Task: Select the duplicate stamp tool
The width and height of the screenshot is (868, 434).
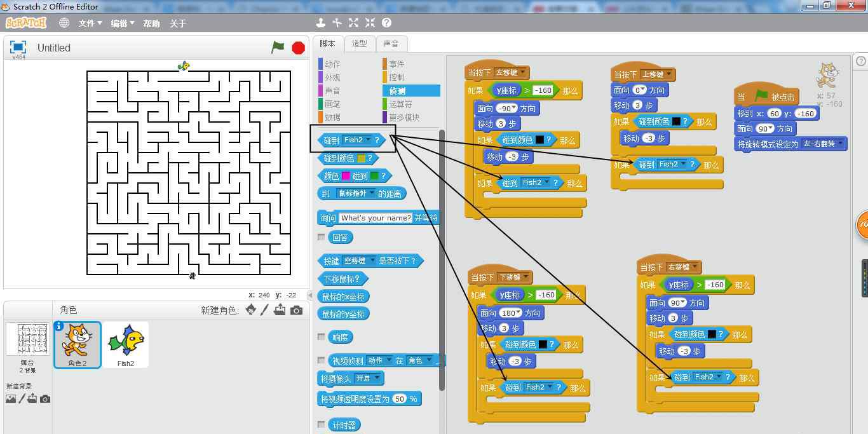Action: [x=321, y=23]
